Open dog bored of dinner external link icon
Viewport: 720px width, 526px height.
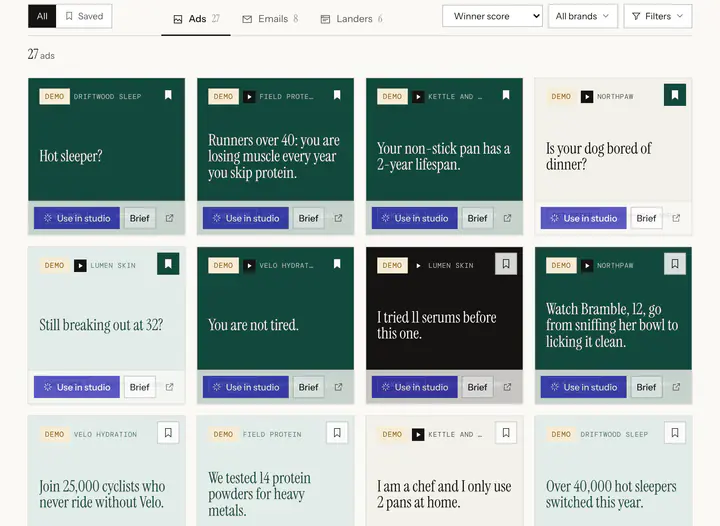point(676,218)
